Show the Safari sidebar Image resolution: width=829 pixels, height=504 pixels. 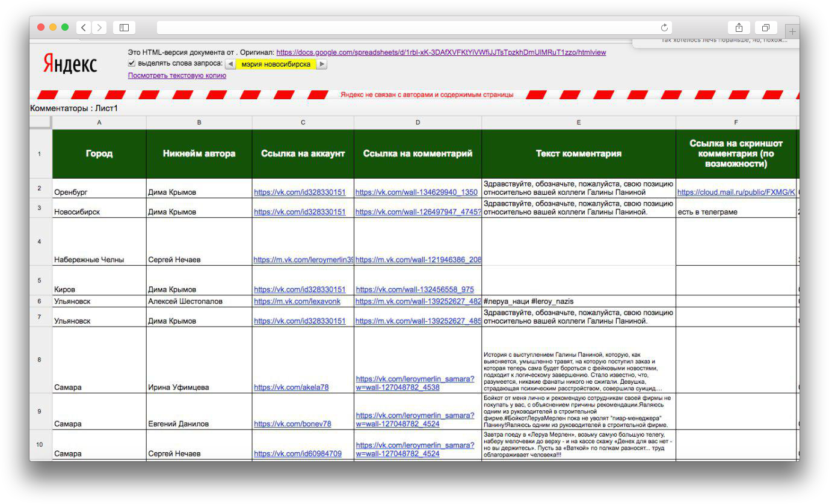tap(124, 28)
